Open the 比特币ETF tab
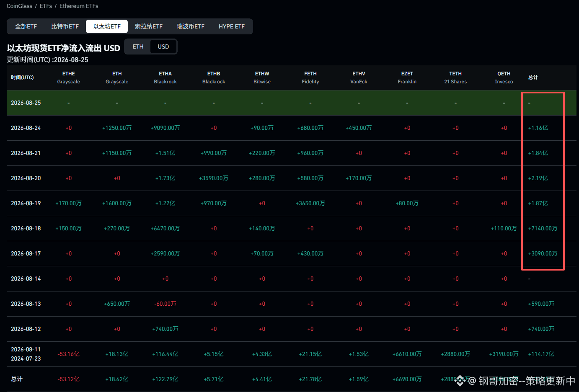Screen dimensions: 579x392 pyautogui.click(x=65, y=26)
